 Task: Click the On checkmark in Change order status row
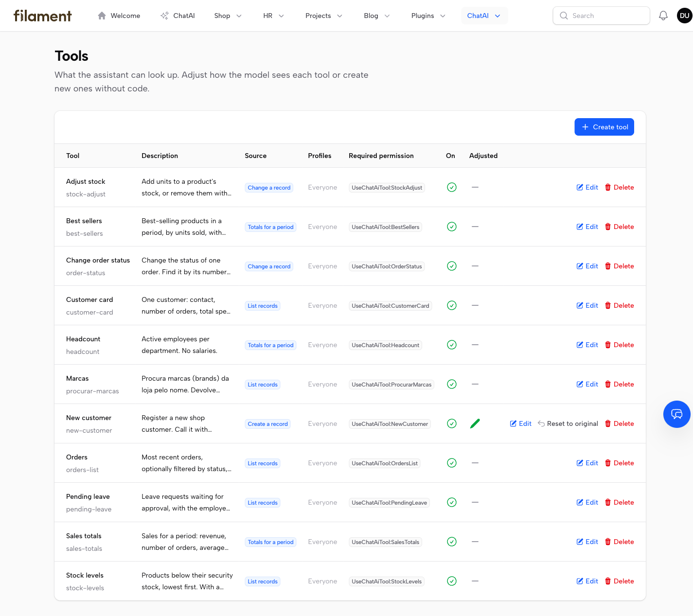452,266
